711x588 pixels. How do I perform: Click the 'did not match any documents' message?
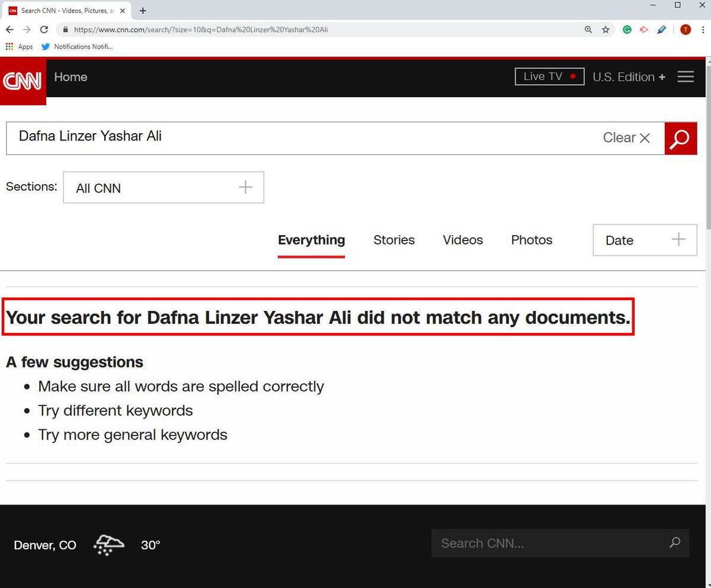(318, 317)
